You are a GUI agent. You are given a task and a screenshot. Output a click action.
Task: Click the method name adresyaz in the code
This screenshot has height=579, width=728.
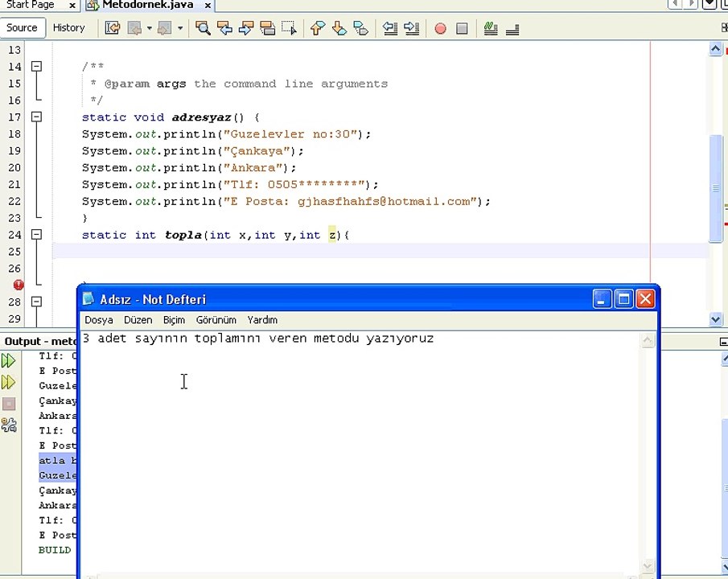201,117
